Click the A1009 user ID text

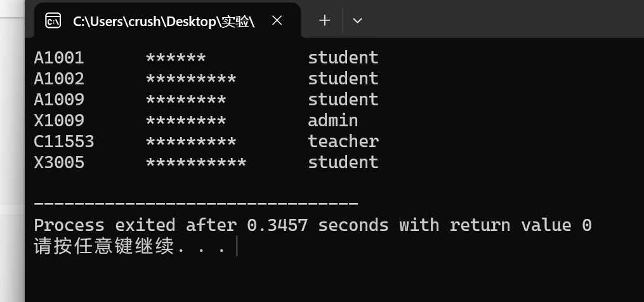pos(59,100)
